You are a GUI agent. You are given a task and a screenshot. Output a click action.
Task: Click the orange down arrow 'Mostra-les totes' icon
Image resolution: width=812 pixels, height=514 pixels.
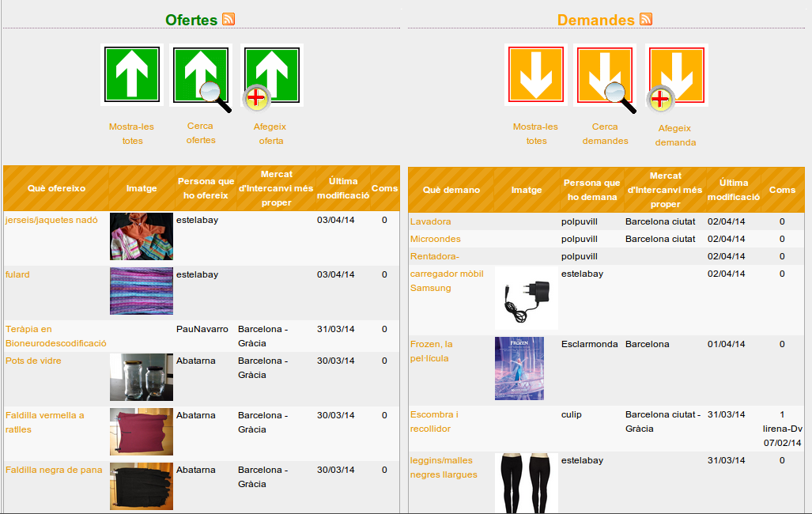[535, 74]
